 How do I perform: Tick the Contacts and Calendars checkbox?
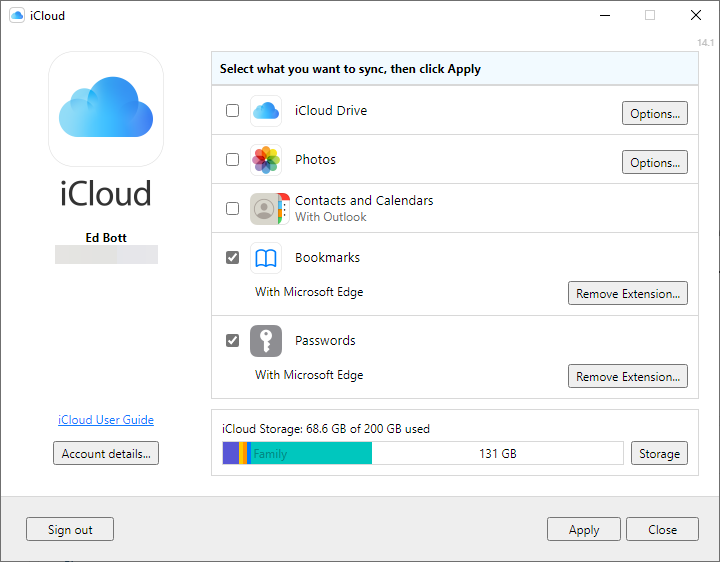coord(232,208)
